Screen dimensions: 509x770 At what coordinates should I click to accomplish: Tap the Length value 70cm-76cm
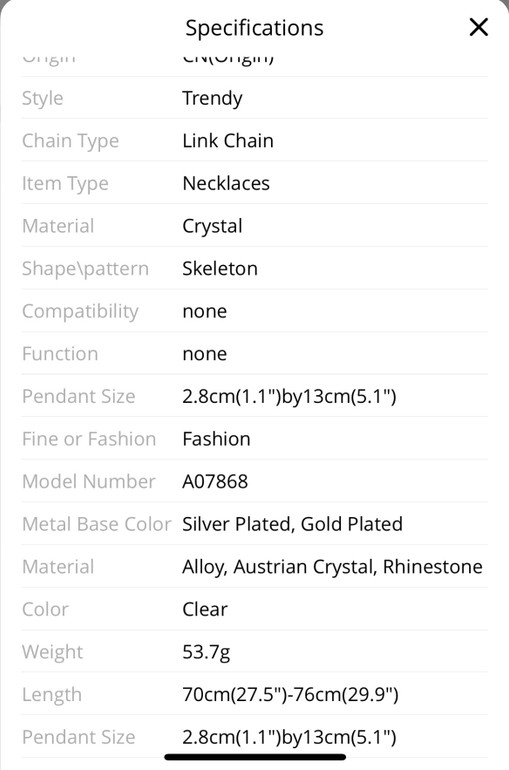tap(290, 695)
